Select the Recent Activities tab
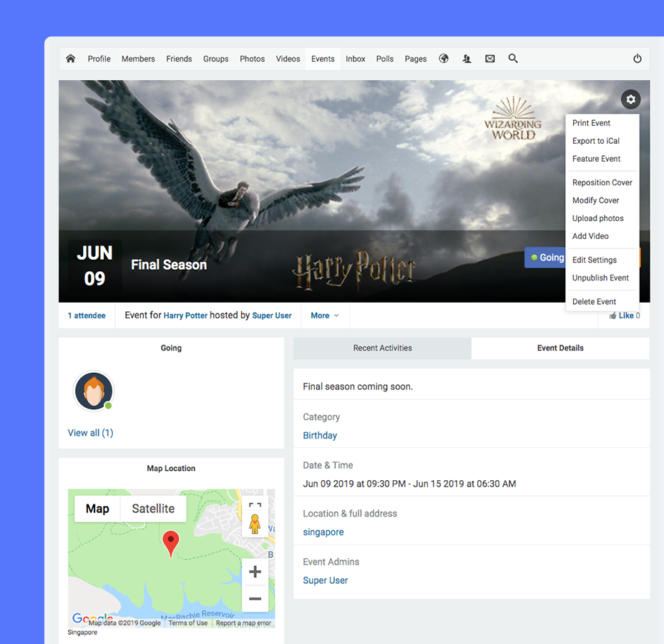Viewport: 664px width, 644px height. [382, 348]
